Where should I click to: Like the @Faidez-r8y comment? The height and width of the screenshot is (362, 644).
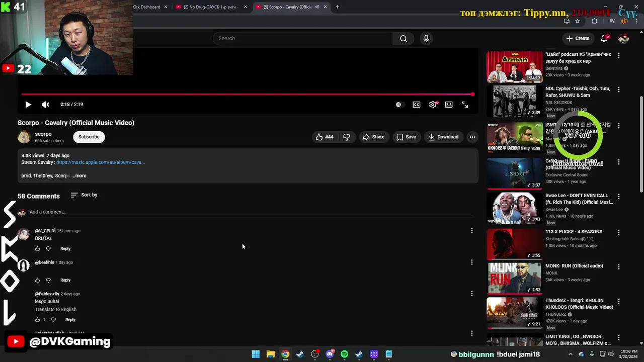click(x=37, y=320)
